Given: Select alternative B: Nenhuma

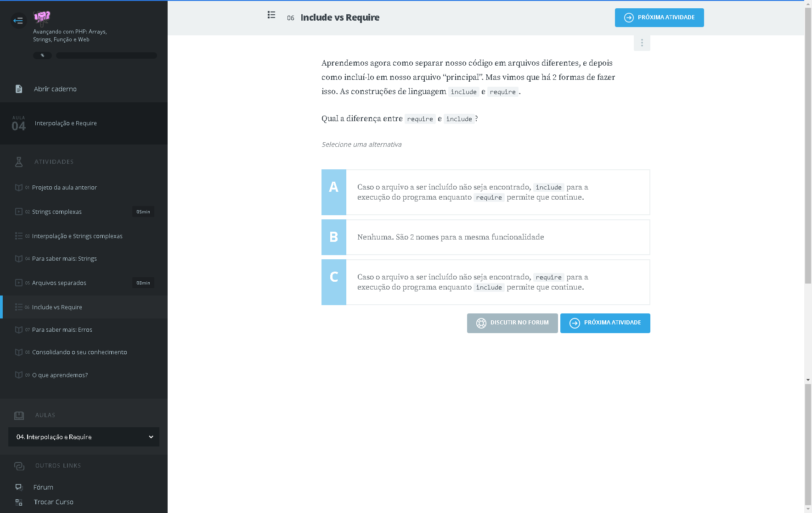Looking at the screenshot, I should [485, 237].
